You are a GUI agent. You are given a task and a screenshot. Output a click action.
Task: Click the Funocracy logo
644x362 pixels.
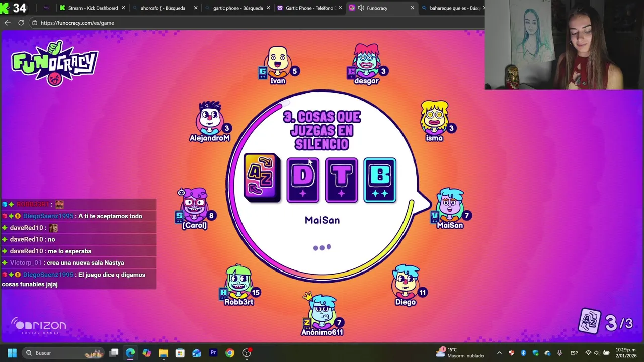pyautogui.click(x=54, y=63)
